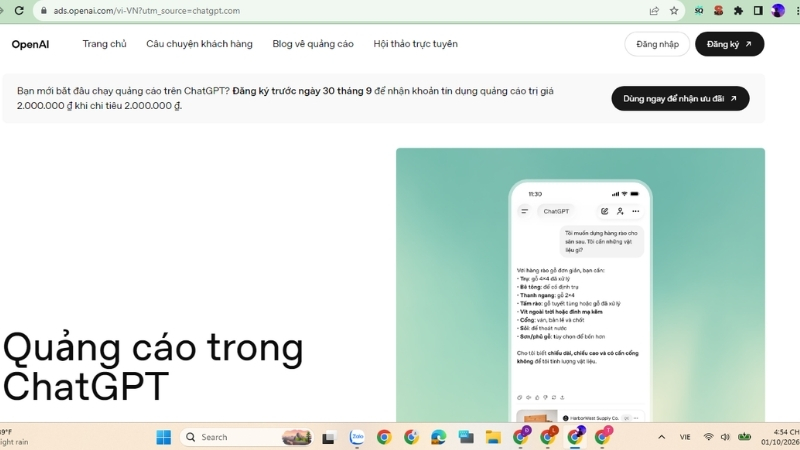Viewport: 800px width, 450px height.
Task: Open Task View from the taskbar
Action: coord(328,438)
